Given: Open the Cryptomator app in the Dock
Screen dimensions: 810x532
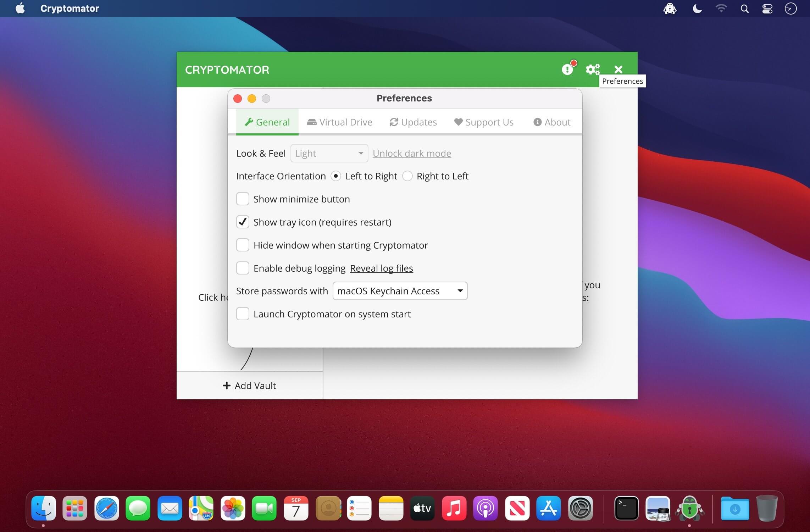Looking at the screenshot, I should click(689, 508).
